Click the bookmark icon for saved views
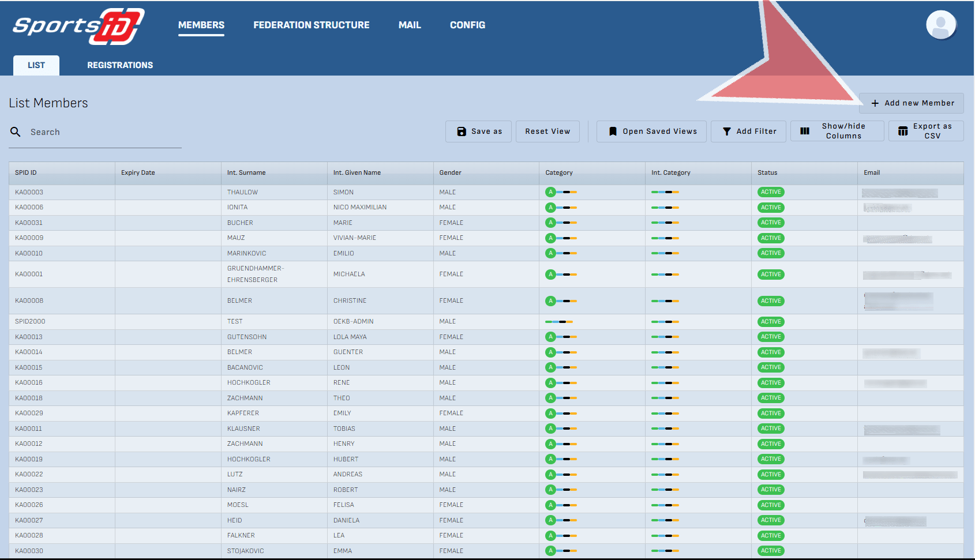975x560 pixels. [x=613, y=131]
